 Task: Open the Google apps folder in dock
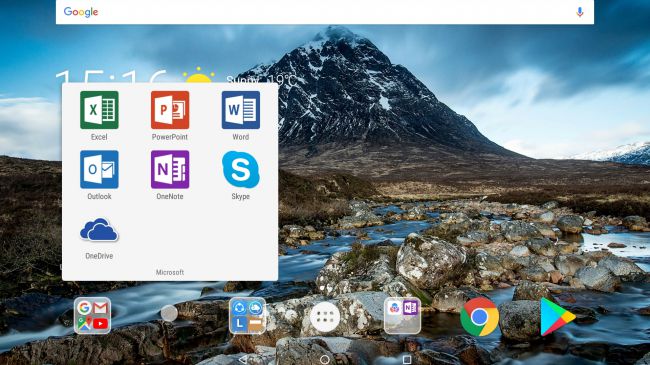click(x=92, y=316)
